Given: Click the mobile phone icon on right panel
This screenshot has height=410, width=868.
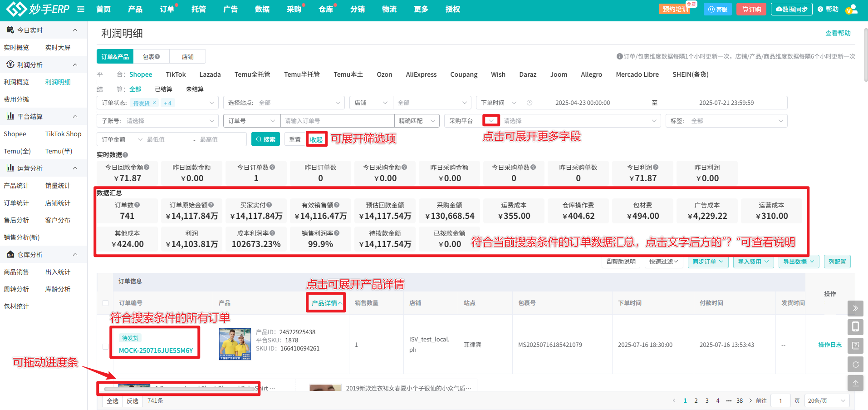Looking at the screenshot, I should (855, 327).
